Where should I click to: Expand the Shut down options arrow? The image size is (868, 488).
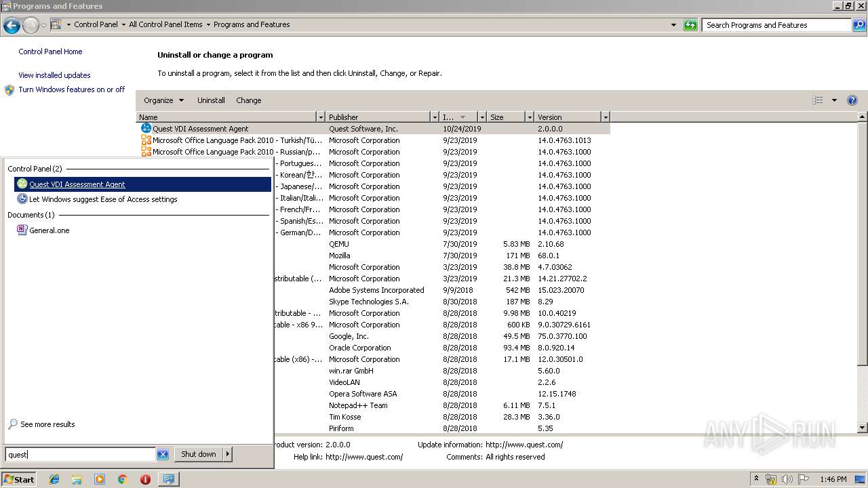(x=228, y=454)
